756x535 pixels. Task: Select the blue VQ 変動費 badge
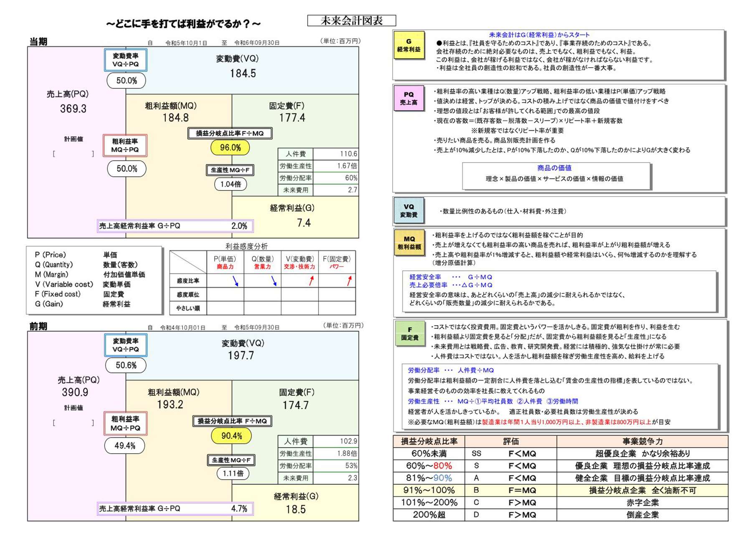click(408, 211)
